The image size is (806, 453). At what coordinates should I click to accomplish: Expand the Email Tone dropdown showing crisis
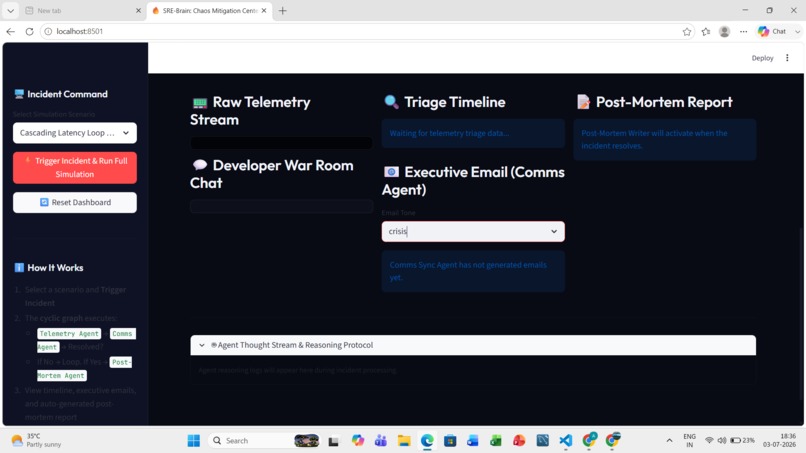coord(473,231)
